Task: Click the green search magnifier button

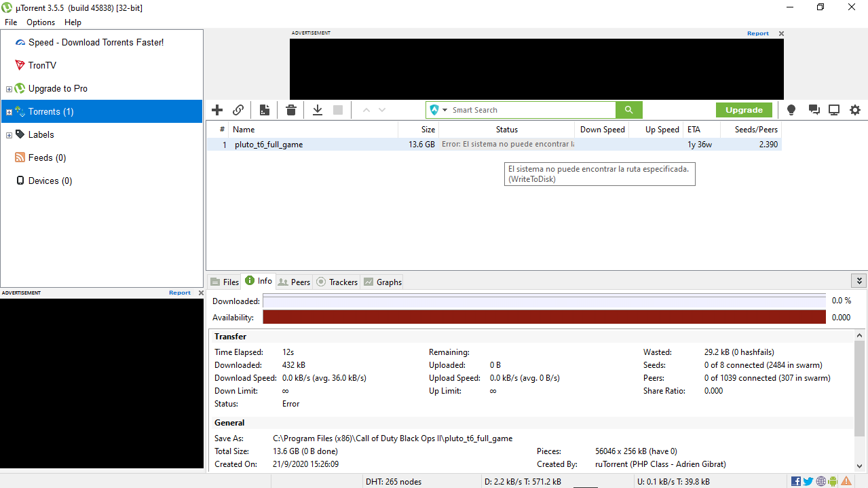Action: pyautogui.click(x=628, y=110)
